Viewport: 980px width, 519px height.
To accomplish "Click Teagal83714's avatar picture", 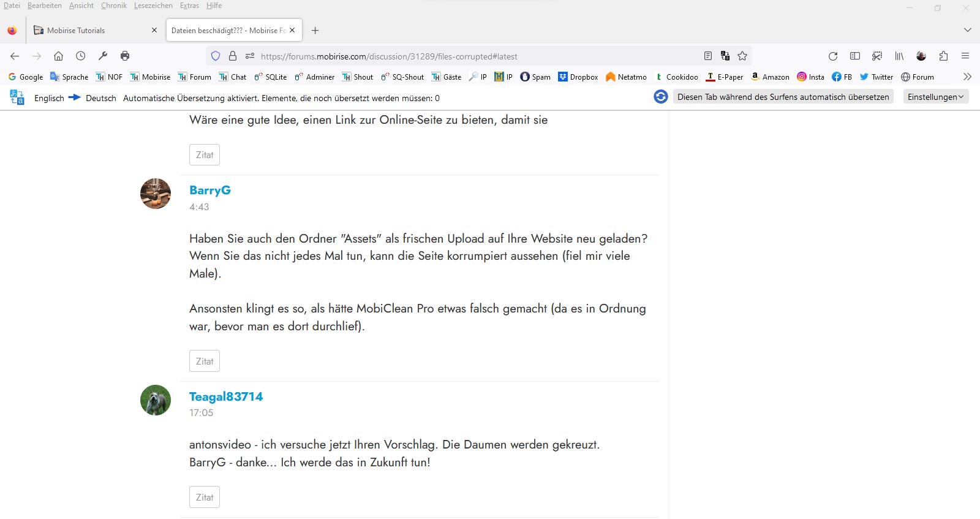I will click(x=156, y=400).
